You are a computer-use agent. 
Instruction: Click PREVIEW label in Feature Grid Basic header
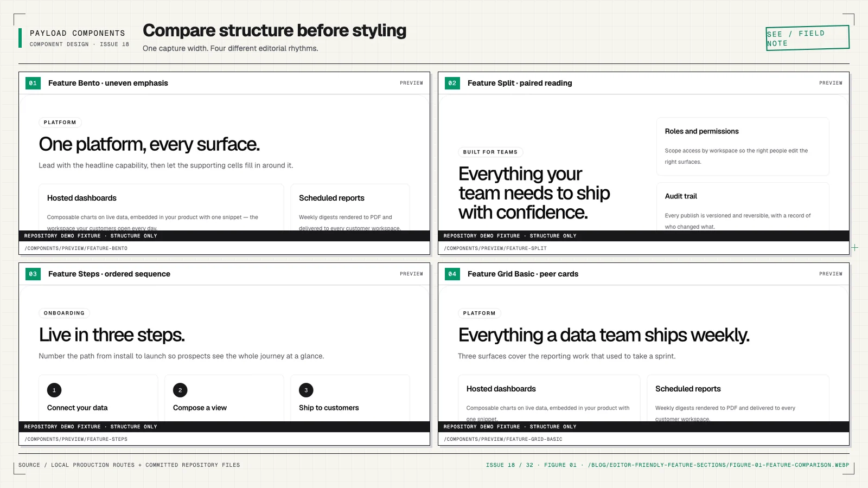831,274
